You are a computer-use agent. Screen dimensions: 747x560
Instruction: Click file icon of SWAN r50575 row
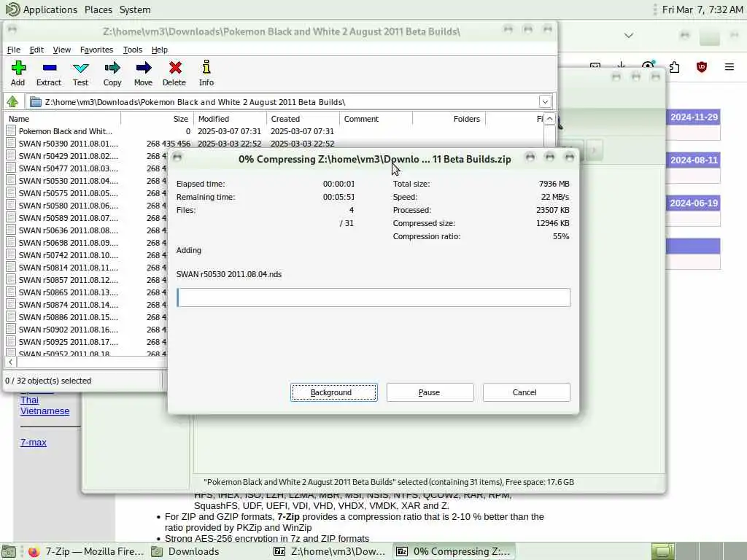[x=11, y=192]
